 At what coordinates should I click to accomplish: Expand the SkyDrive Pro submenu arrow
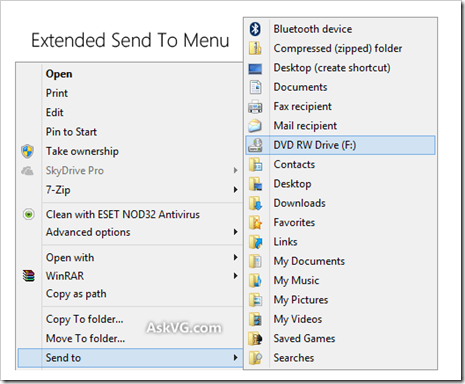[236, 170]
